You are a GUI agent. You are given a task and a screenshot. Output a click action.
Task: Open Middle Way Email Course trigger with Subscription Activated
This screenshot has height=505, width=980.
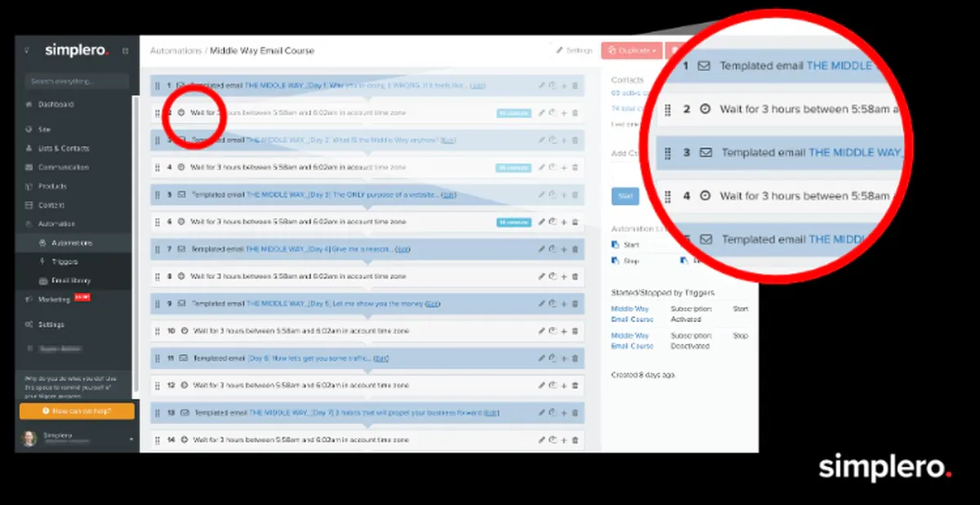click(x=633, y=314)
